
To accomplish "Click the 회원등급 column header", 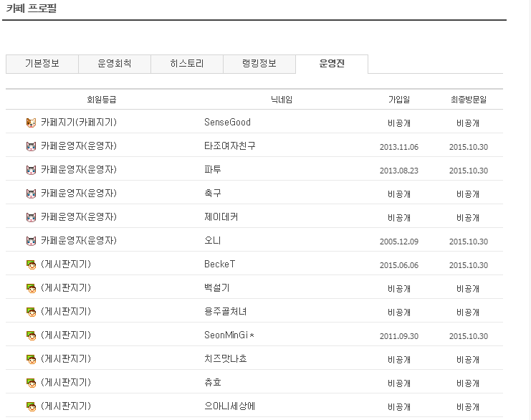I will click(x=102, y=100).
